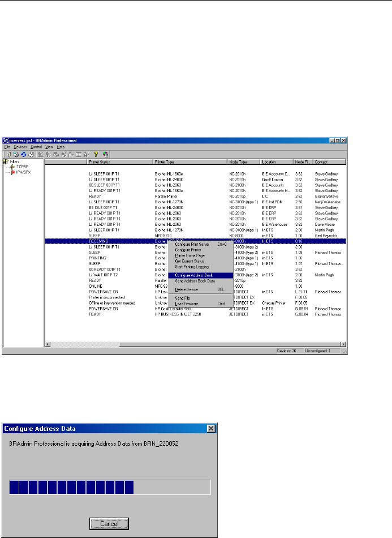The image size is (392, 538).
Task: Click the horizontal scrollbar right arrow
Action: [343, 344]
